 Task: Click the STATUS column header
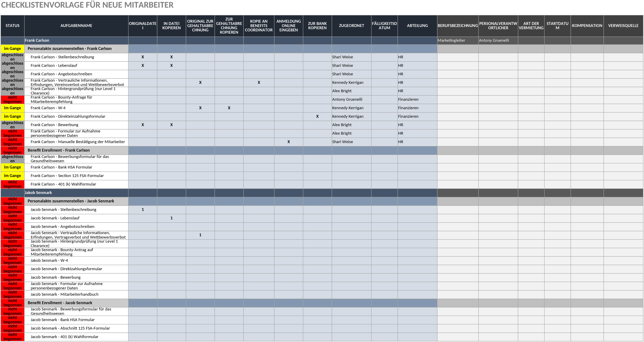[x=12, y=26]
